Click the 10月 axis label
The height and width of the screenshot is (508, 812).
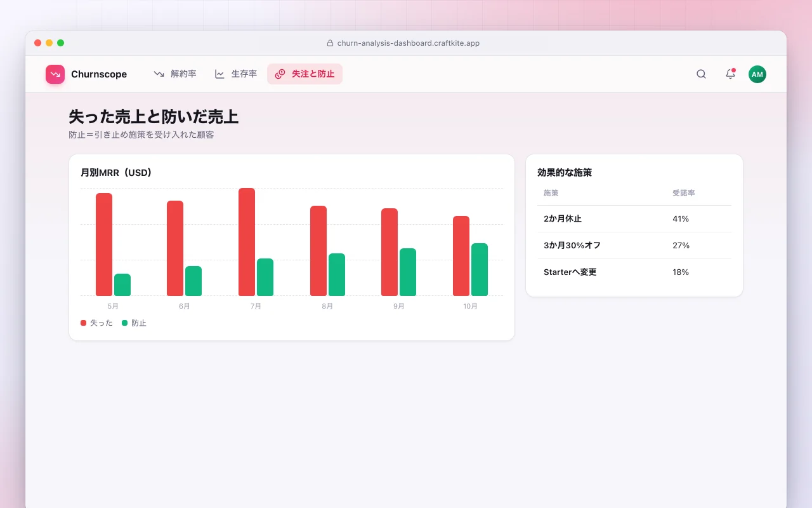470,306
